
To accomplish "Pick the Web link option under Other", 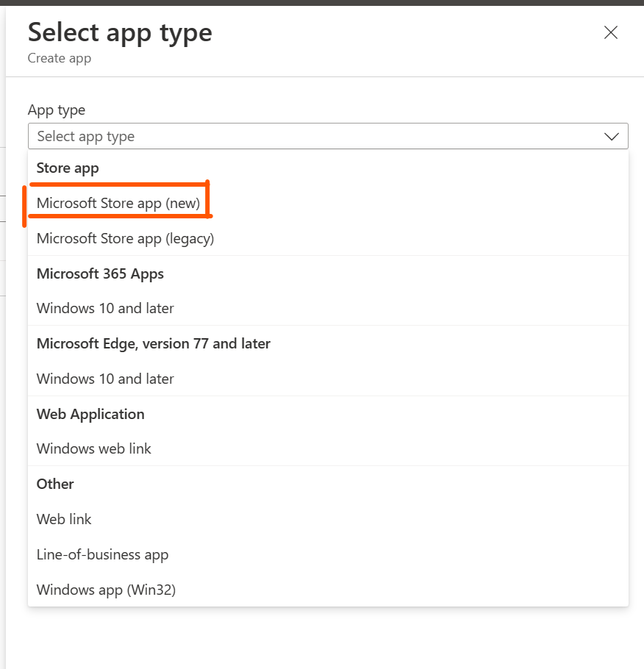I will coord(64,520).
